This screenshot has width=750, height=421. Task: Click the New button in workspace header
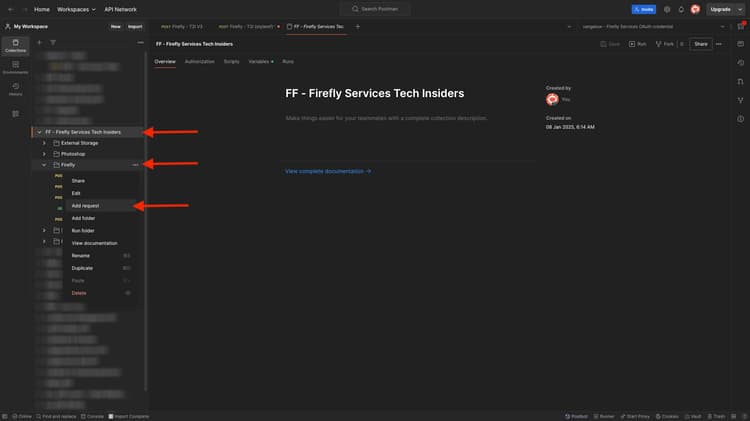click(116, 27)
